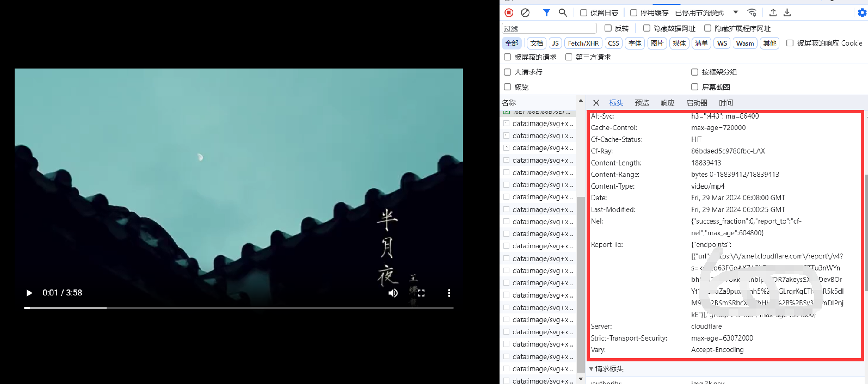Filter requests by 其他

pos(770,43)
